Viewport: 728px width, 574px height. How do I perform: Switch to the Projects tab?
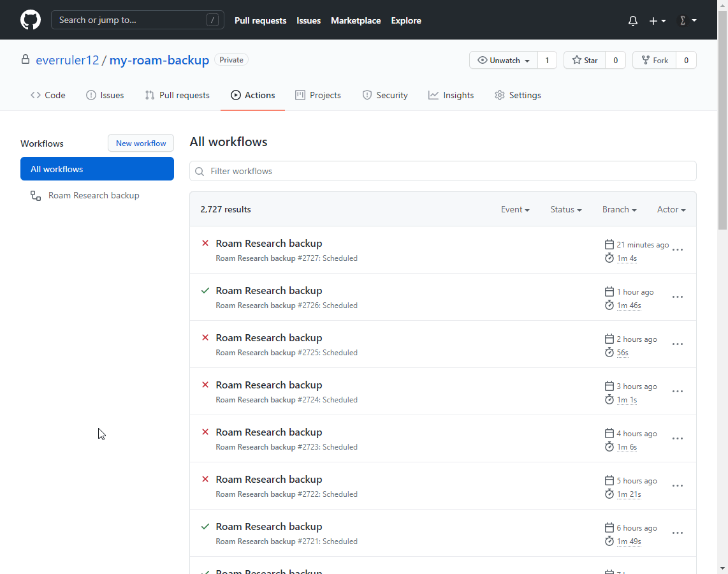pos(318,95)
